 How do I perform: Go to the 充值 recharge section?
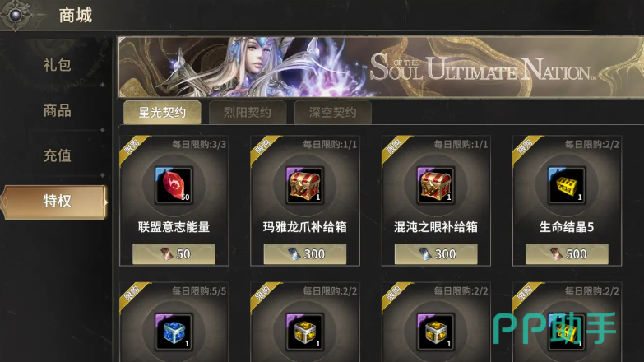pyautogui.click(x=57, y=155)
